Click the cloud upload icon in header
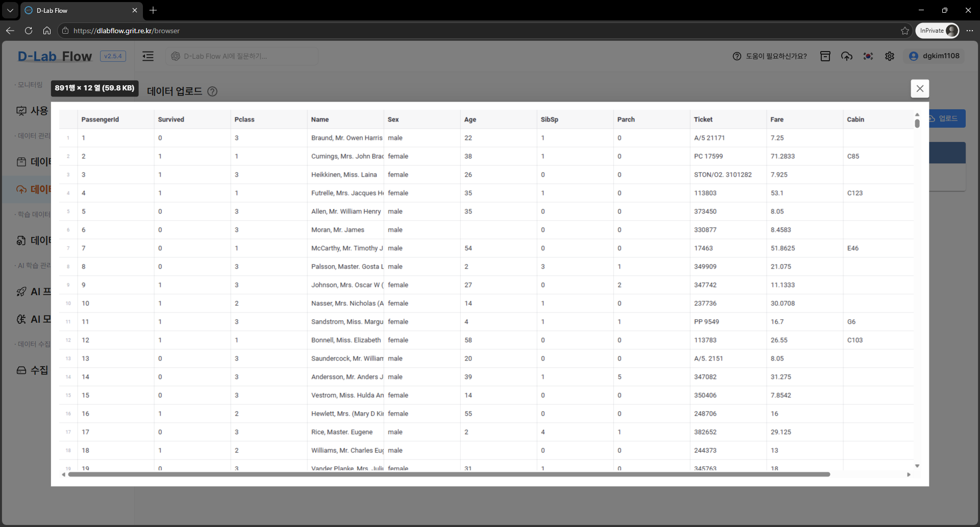The width and height of the screenshot is (980, 527). pos(847,56)
